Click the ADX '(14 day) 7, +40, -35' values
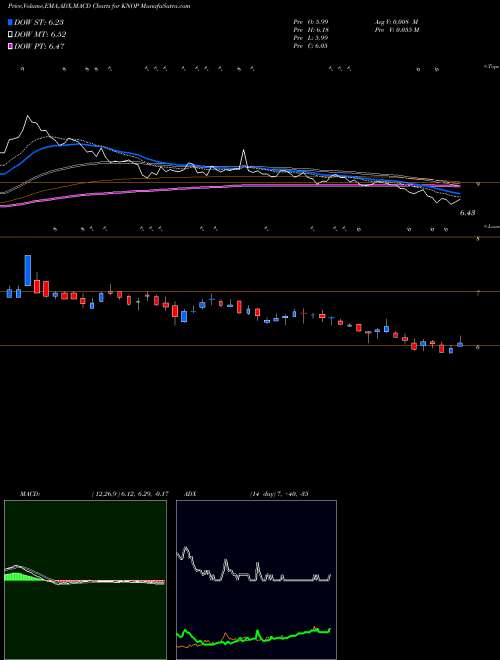Image resolution: width=500 pixels, height=660 pixels. [279, 494]
